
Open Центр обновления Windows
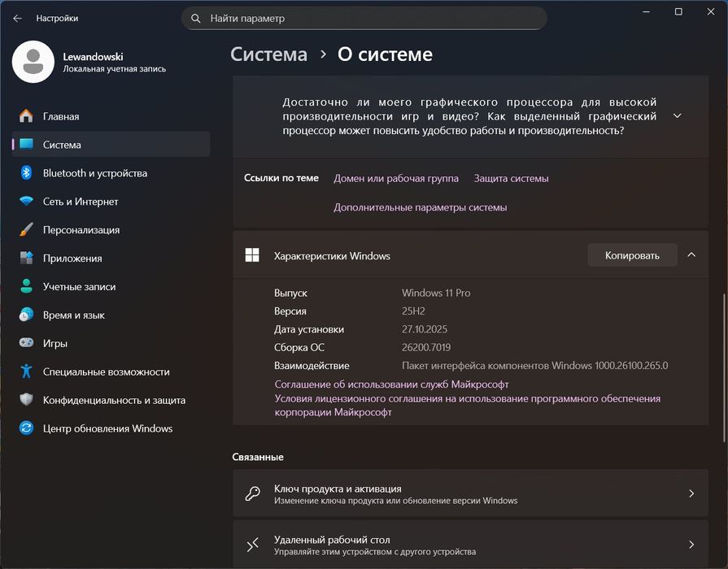click(x=111, y=428)
